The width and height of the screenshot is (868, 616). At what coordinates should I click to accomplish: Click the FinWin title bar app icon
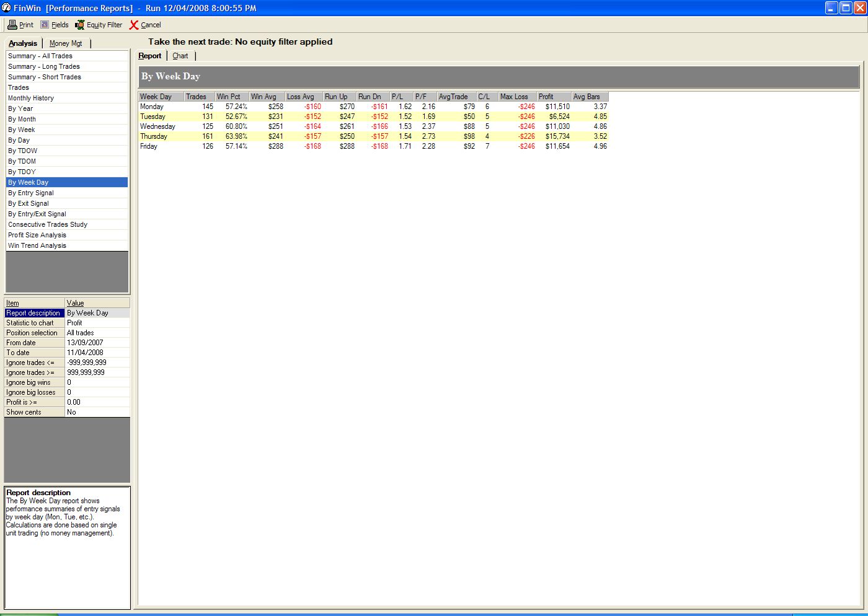[6, 7]
